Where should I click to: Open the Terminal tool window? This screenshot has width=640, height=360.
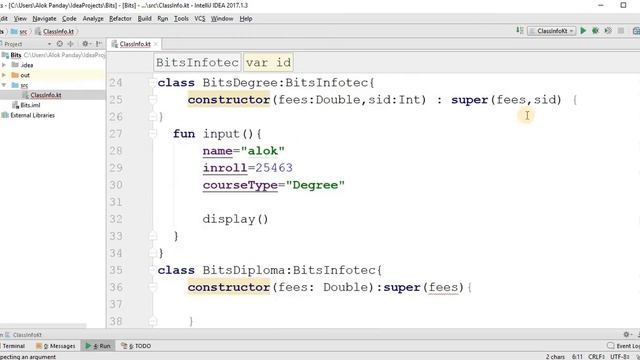click(13, 346)
